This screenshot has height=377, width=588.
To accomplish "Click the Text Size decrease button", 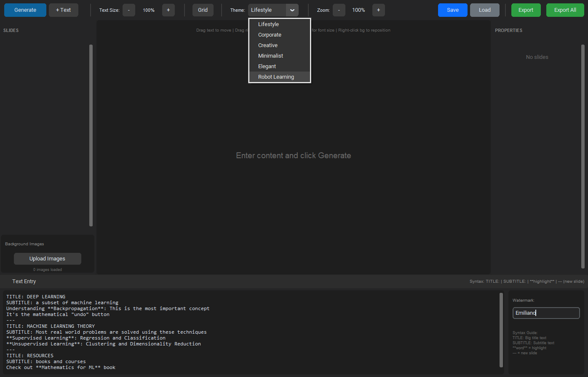I will [129, 10].
